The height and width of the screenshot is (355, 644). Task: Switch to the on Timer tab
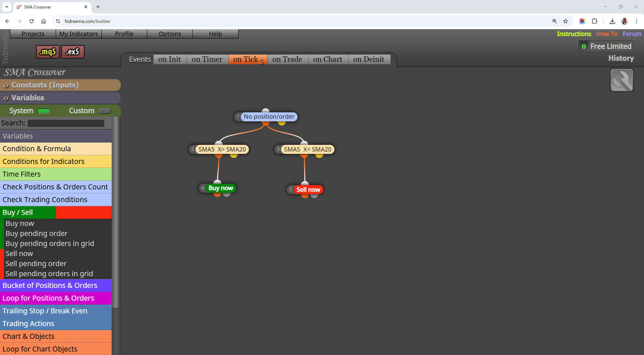click(x=207, y=60)
